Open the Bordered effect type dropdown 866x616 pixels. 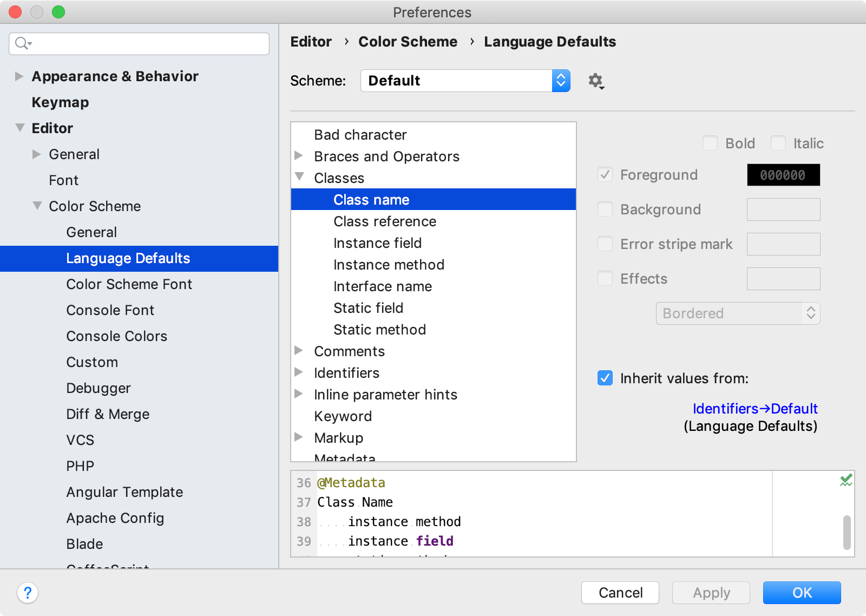(738, 313)
